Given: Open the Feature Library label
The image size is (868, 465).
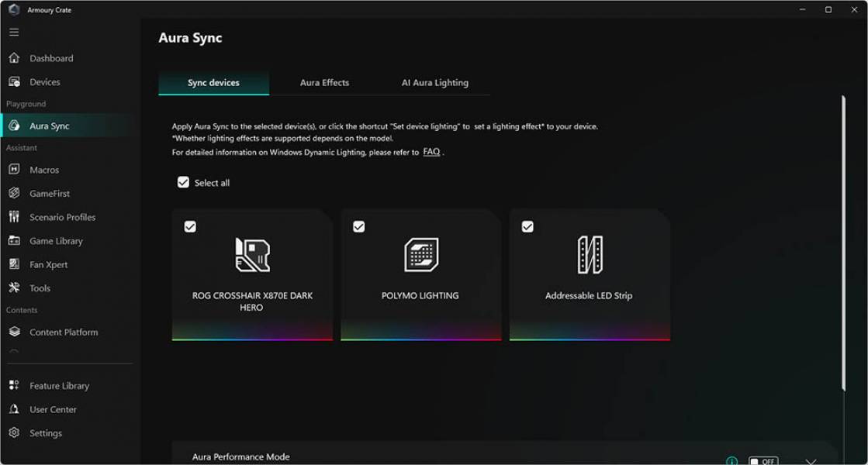Looking at the screenshot, I should 59,386.
